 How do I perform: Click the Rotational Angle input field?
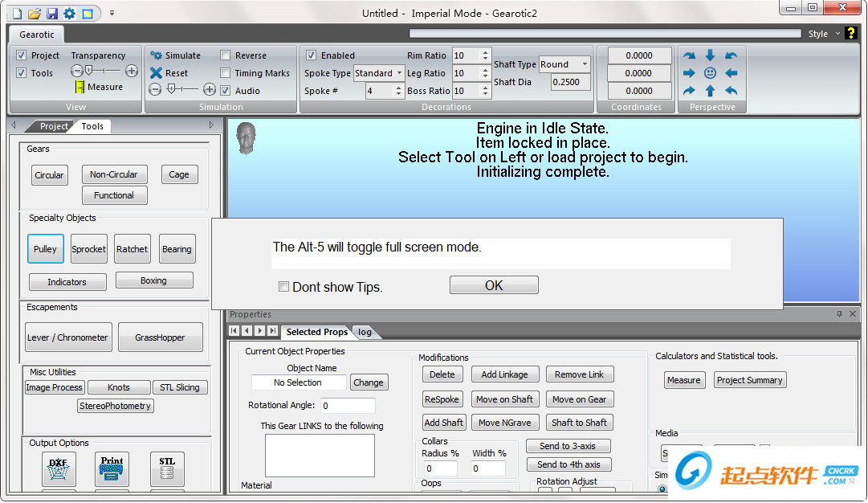click(x=348, y=406)
